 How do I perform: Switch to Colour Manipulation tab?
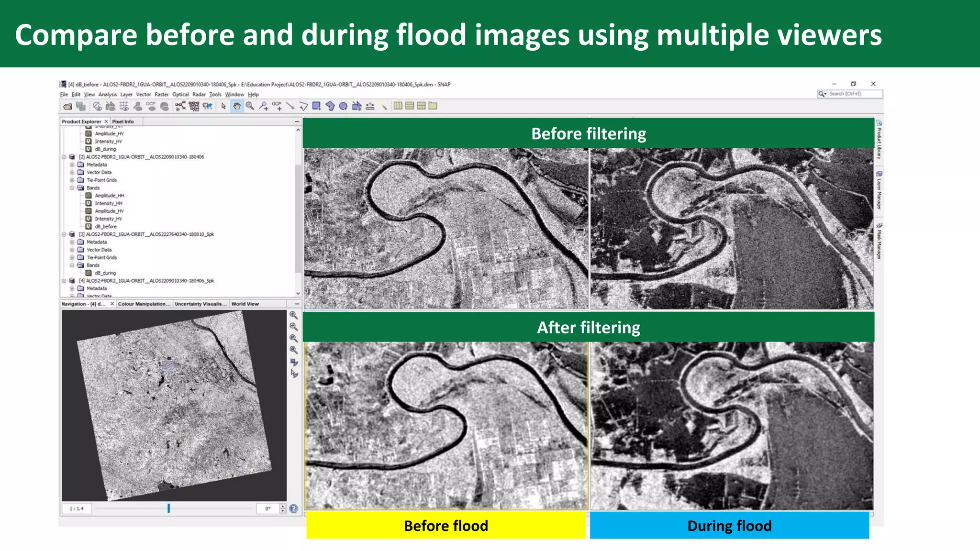144,304
